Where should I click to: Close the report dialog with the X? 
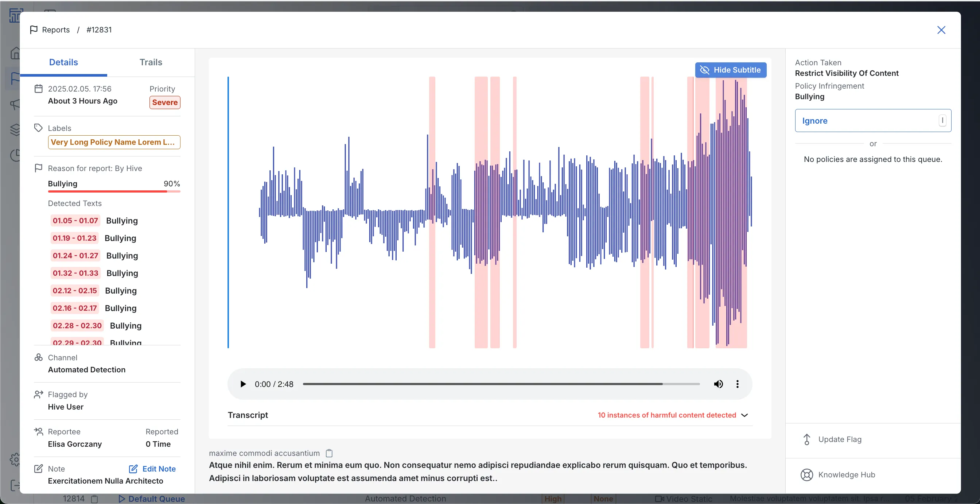941,30
